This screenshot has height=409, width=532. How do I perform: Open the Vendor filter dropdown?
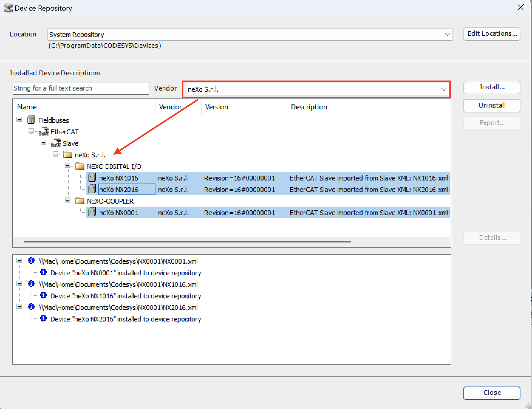tap(444, 89)
